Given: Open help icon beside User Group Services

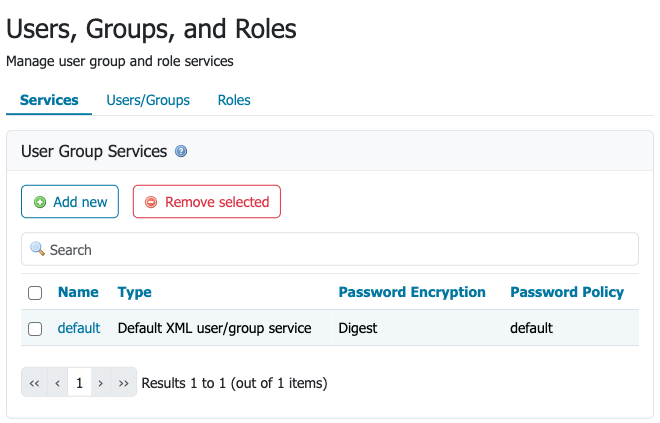Looking at the screenshot, I should coord(181,151).
